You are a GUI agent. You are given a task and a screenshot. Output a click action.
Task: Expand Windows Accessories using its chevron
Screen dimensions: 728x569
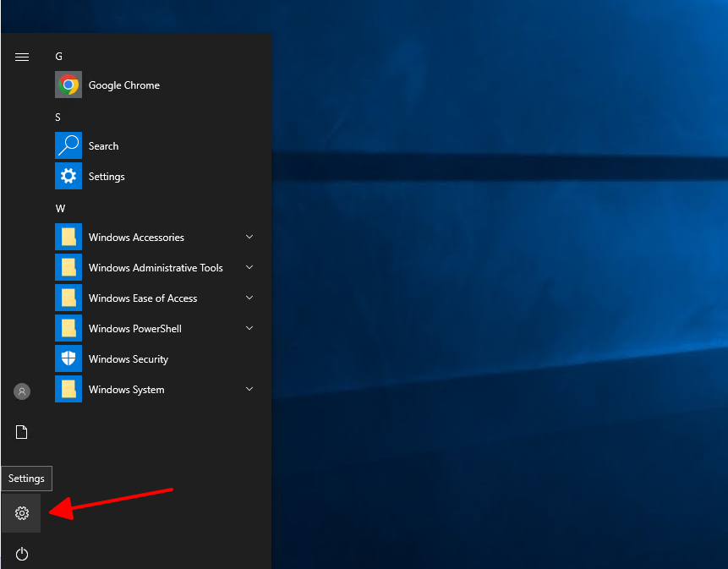(249, 238)
